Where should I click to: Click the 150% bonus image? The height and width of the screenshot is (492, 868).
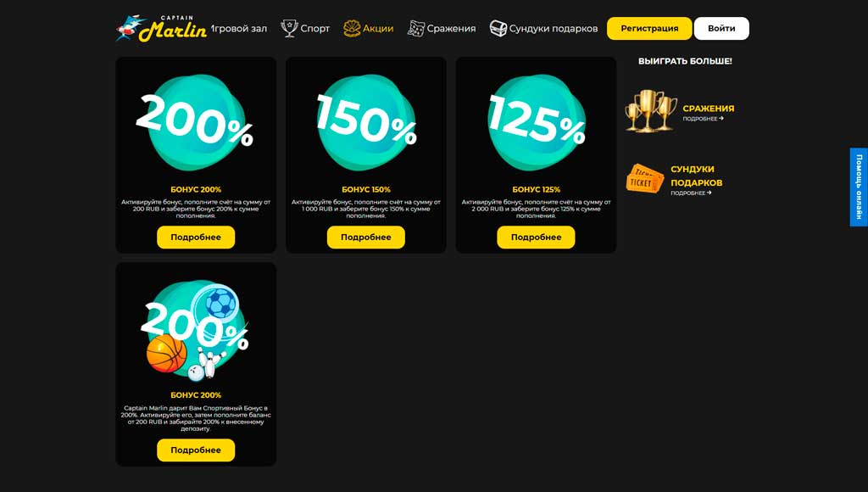click(366, 122)
